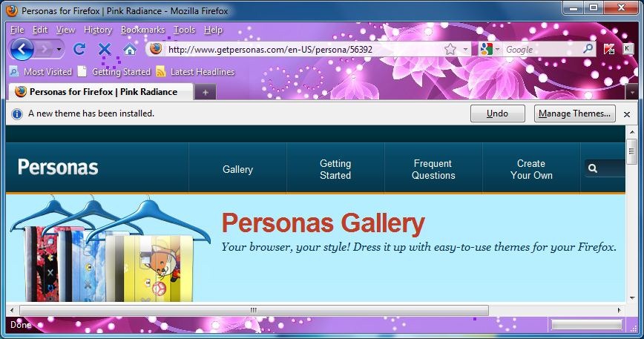644x339 pixels.
Task: Click the info icon in the notification bar
Action: click(17, 113)
